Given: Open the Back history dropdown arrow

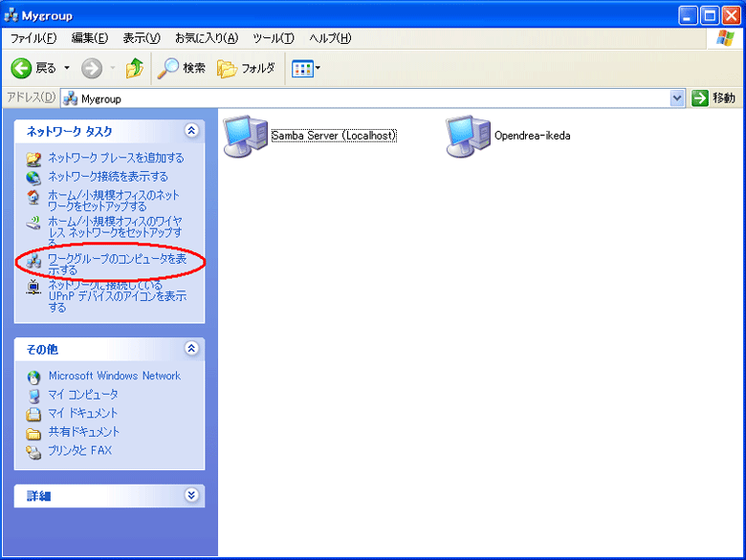Looking at the screenshot, I should click(x=67, y=68).
